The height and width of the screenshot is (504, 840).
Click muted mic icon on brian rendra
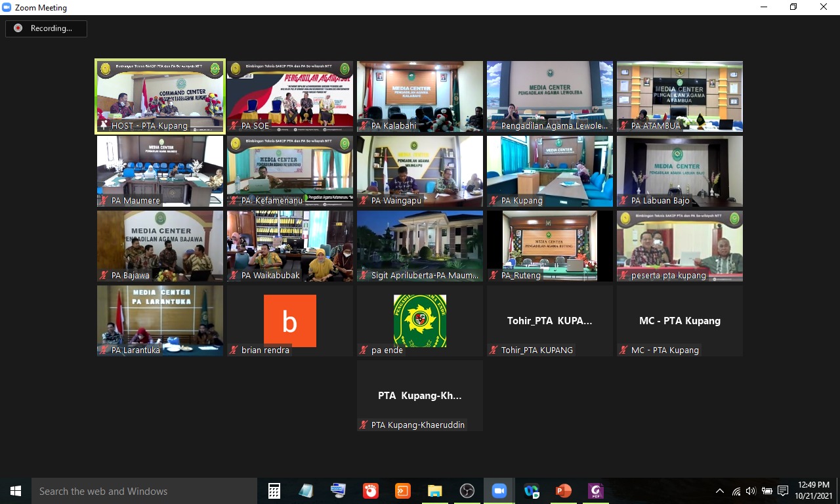coord(234,350)
